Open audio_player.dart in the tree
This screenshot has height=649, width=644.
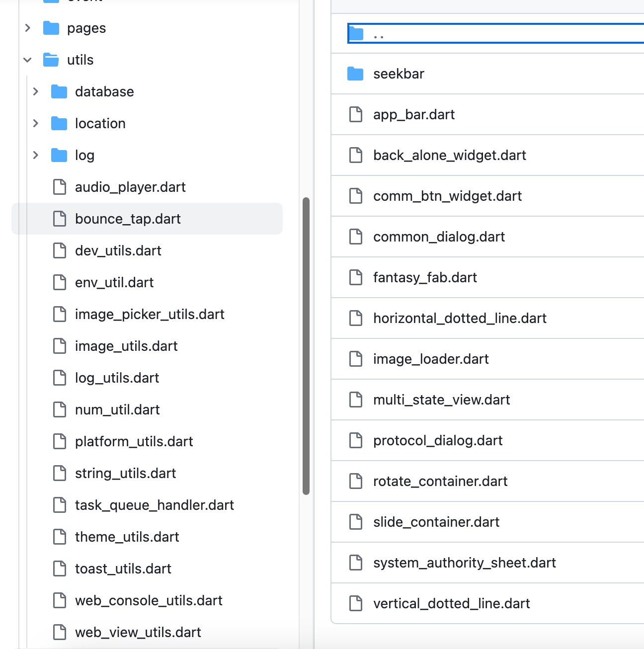pyautogui.click(x=130, y=187)
